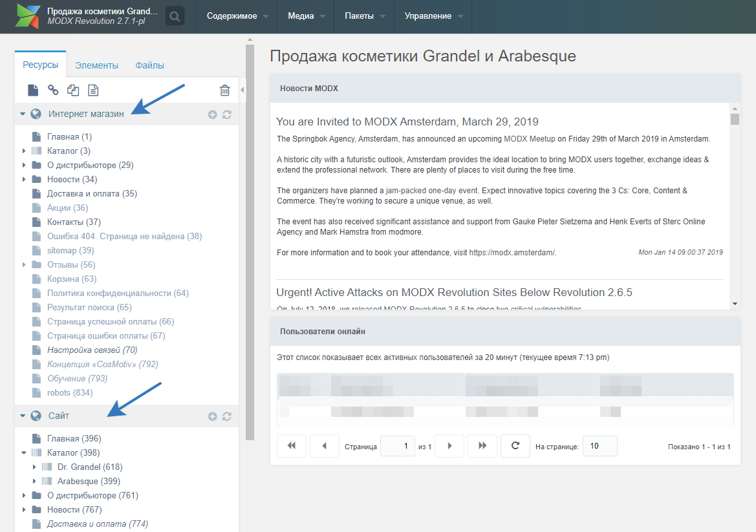Refresh the online users grid
The height and width of the screenshot is (532, 756).
(515, 446)
